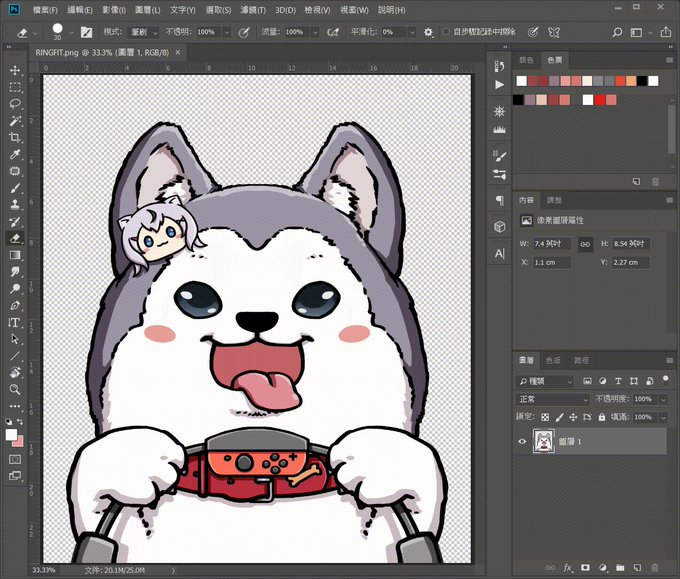Select the Brush tool
Viewport: 680px width, 579px height.
coord(15,188)
